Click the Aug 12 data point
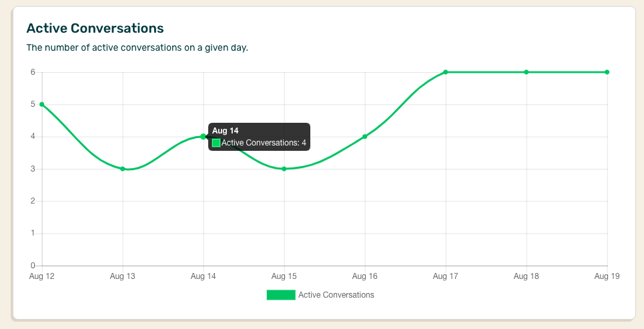Image resolution: width=644 pixels, height=329 pixels. click(42, 104)
